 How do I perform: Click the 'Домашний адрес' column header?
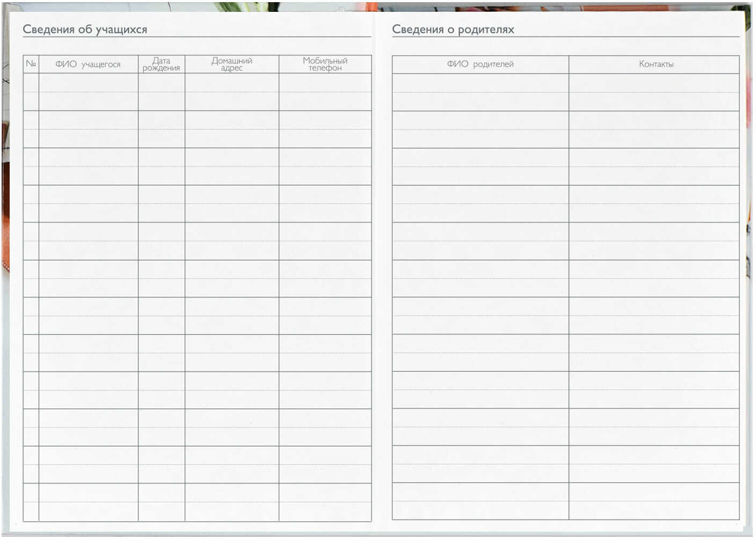(x=231, y=64)
